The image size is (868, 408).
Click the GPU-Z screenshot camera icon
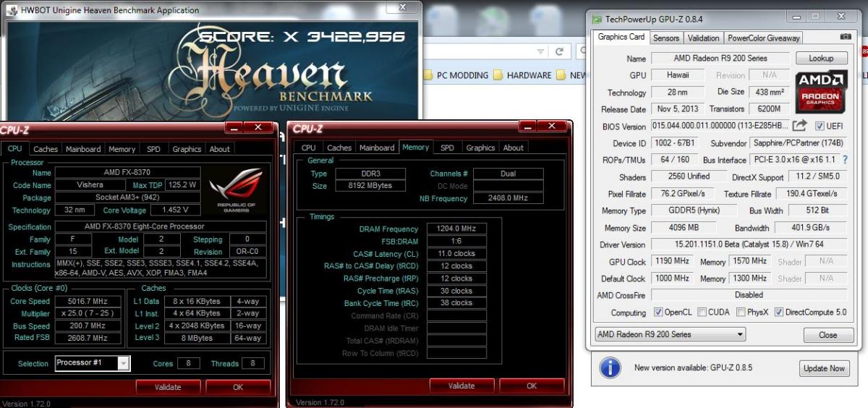point(846,37)
